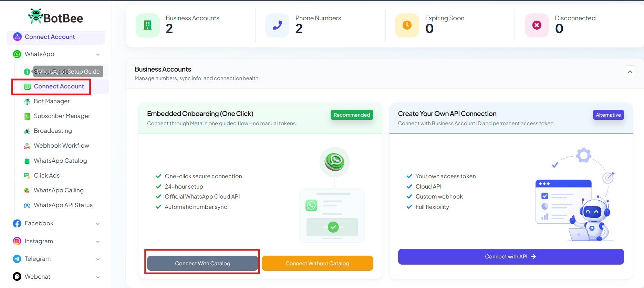Click the orange clock Expiring Soon icon

click(407, 25)
